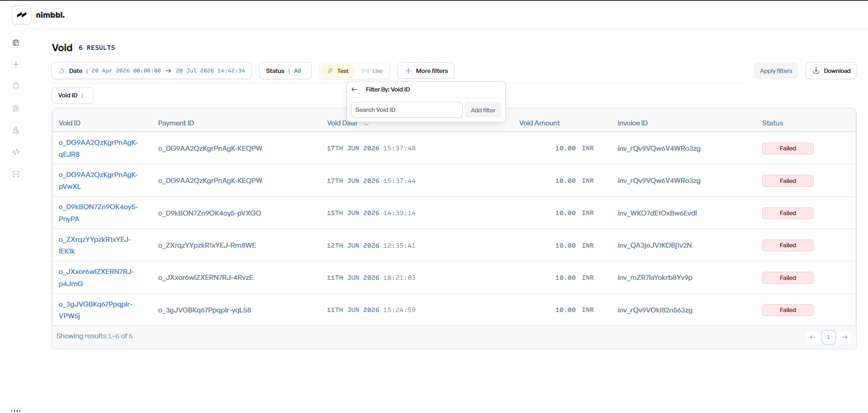868x413 pixels.
Task: Click invoice inv_QA3jeJV1KOBj1v2N
Action: (655, 245)
